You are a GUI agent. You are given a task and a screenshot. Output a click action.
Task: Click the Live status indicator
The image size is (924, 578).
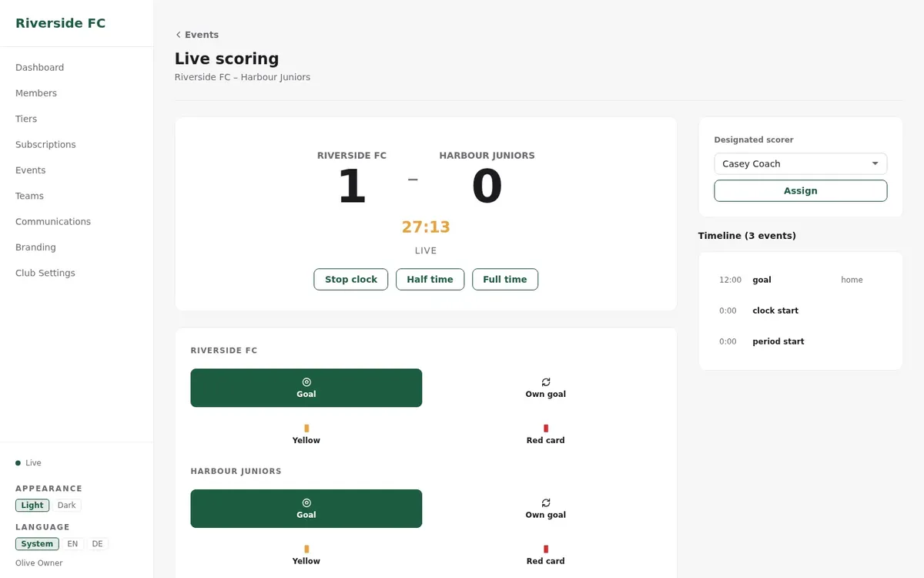point(28,463)
